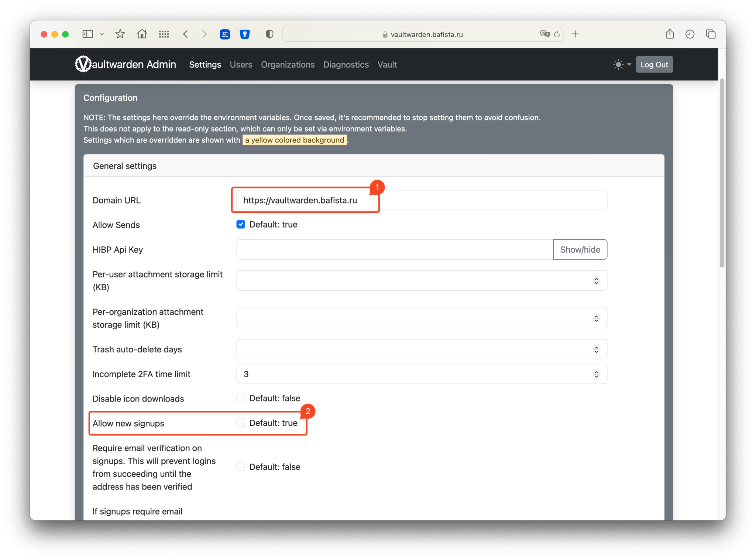Check the Disable icon downloads checkbox
756x560 pixels.
coord(241,398)
